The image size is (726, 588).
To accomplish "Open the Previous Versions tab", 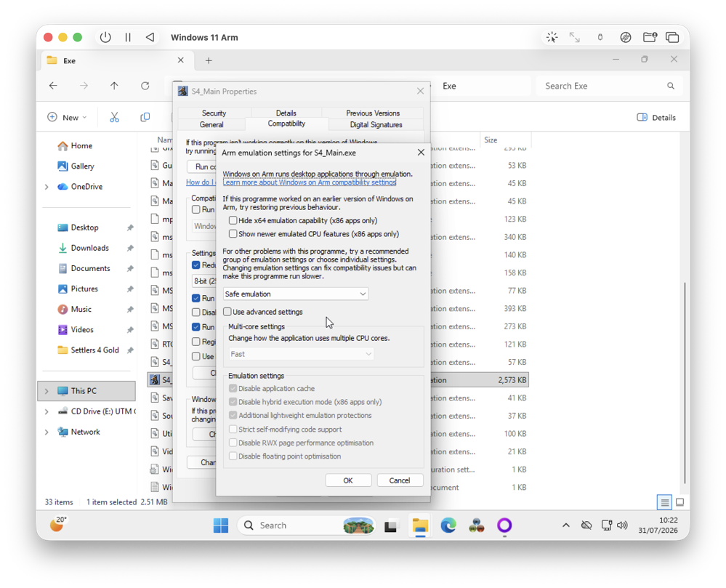I will point(373,113).
